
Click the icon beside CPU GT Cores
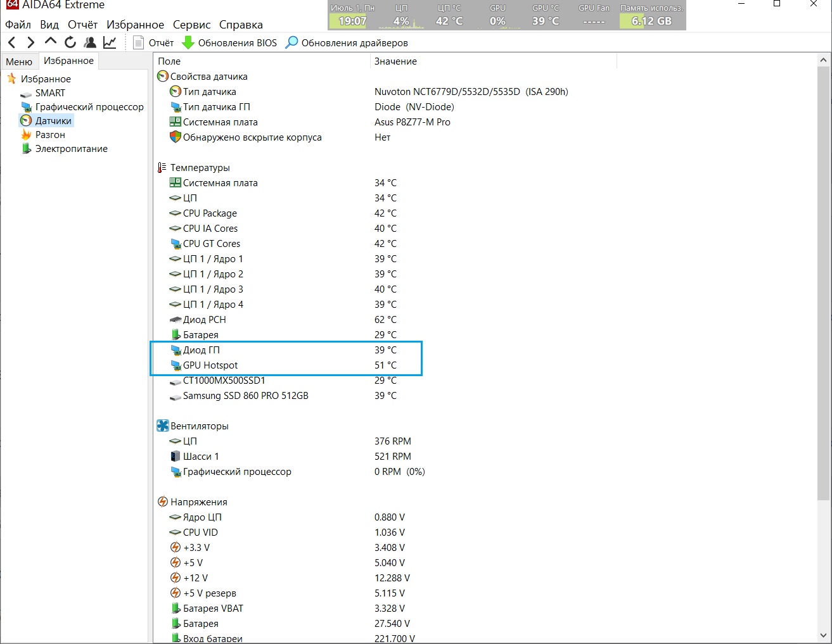click(176, 244)
